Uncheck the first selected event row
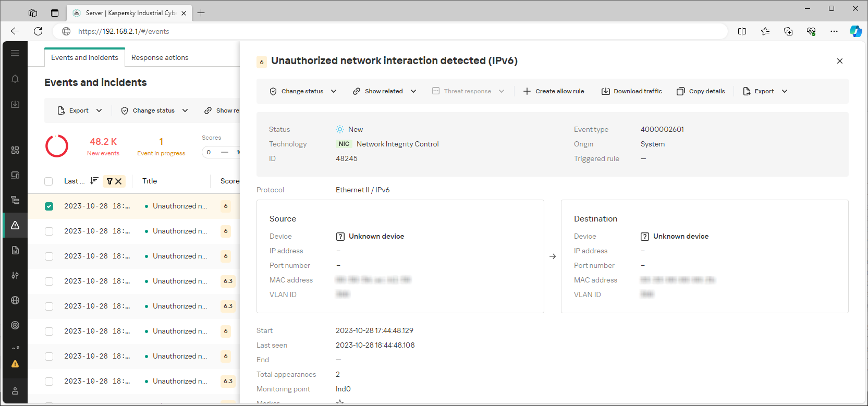 (x=49, y=206)
